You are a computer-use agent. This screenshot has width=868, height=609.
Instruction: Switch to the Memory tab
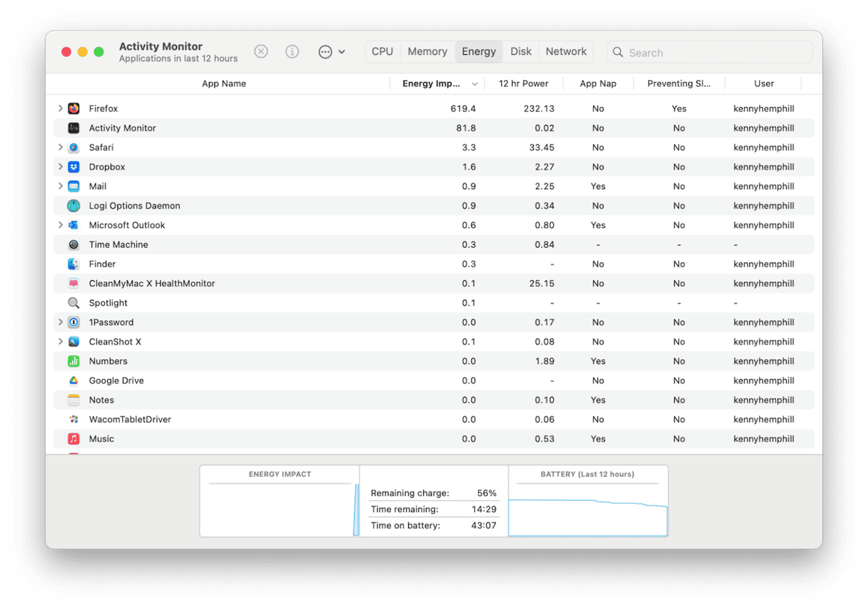pos(427,51)
